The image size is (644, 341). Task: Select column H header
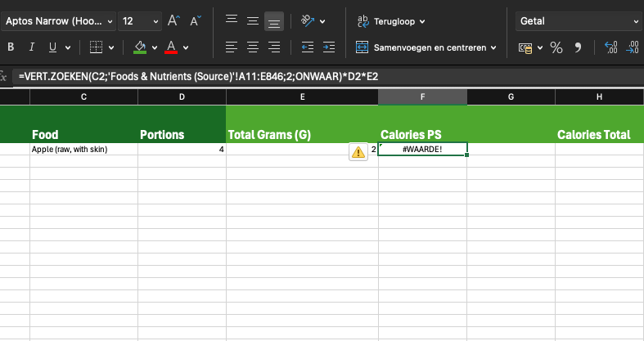click(599, 96)
